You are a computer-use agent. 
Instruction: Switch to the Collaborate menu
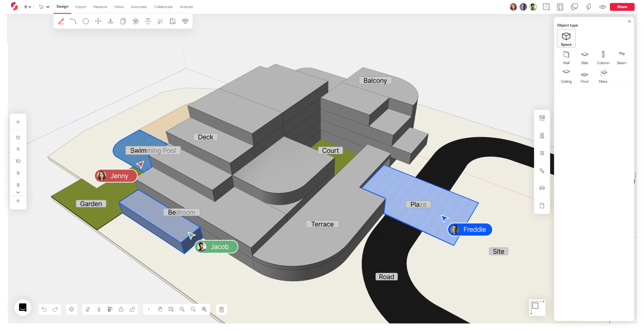click(163, 6)
